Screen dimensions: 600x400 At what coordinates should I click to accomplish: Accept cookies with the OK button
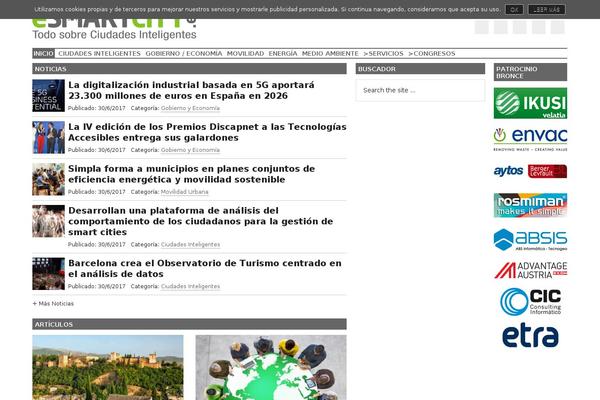click(x=514, y=10)
